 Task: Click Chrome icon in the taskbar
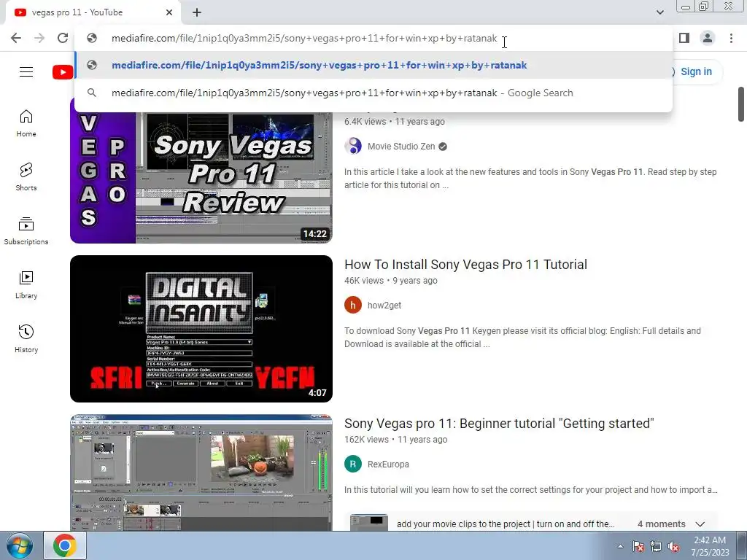pyautogui.click(x=65, y=545)
